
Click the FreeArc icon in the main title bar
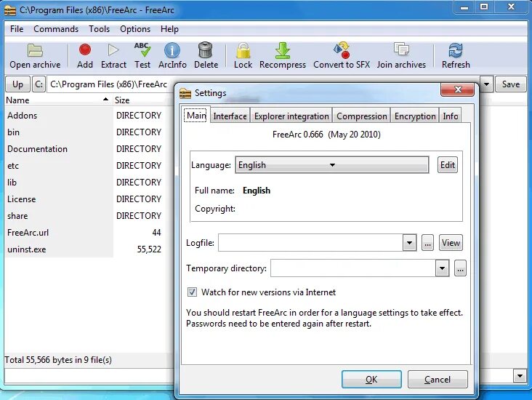point(10,10)
